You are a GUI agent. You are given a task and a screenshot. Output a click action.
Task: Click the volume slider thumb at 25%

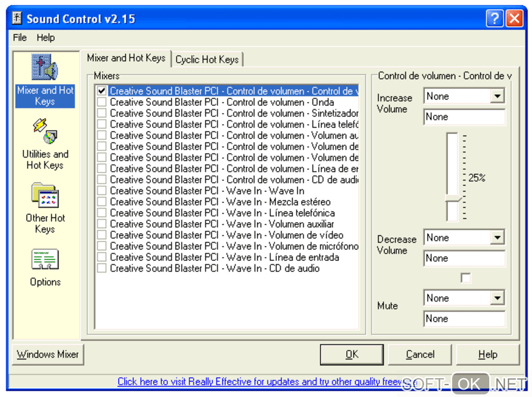coord(454,198)
